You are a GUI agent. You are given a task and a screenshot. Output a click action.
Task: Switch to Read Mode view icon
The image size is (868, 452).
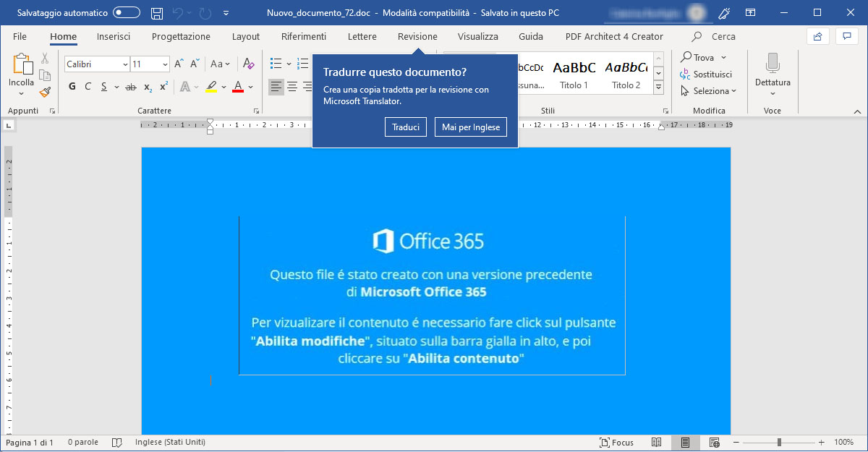coord(657,442)
